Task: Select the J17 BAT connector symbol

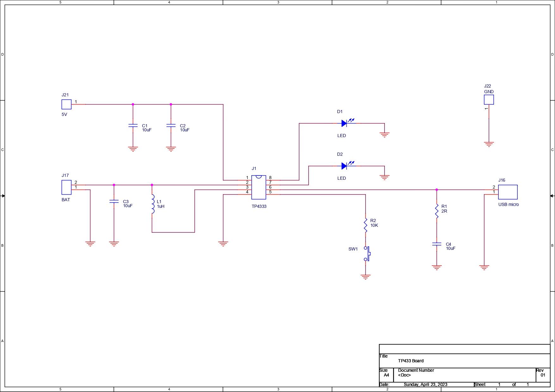Action: coord(66,187)
